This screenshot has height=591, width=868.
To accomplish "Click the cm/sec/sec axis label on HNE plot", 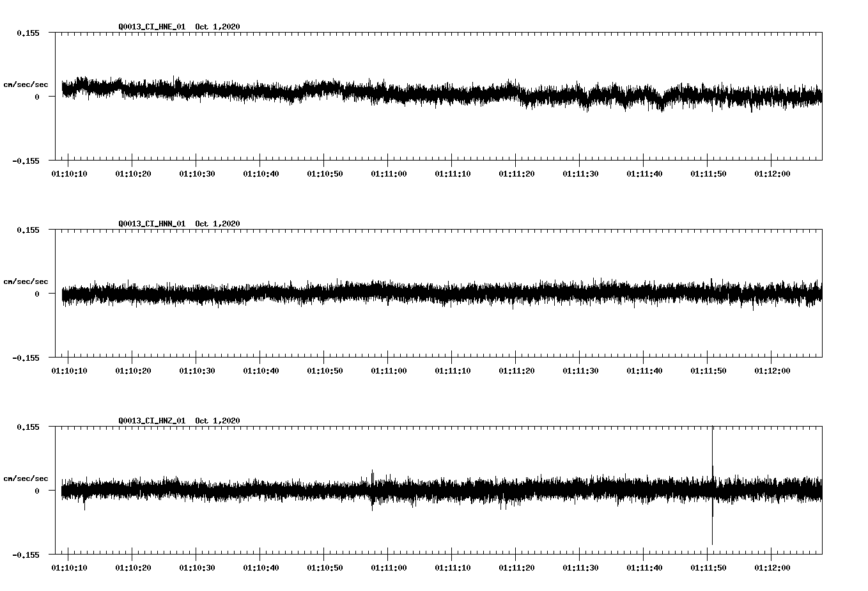I will tap(26, 84).
